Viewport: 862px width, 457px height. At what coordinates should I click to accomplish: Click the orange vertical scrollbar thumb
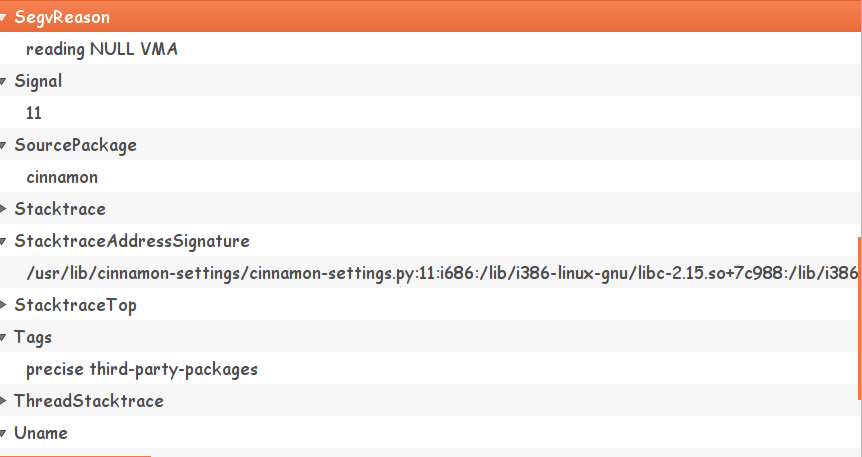pyautogui.click(x=858, y=318)
